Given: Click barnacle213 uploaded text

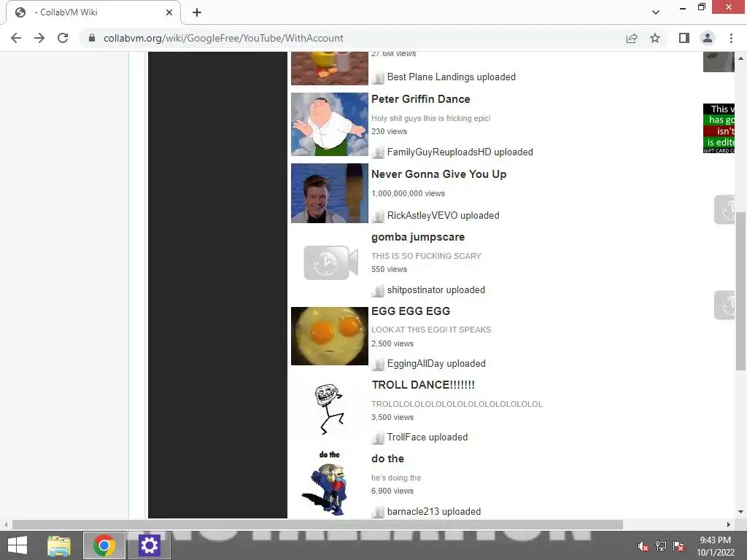Looking at the screenshot, I should coord(434,511).
